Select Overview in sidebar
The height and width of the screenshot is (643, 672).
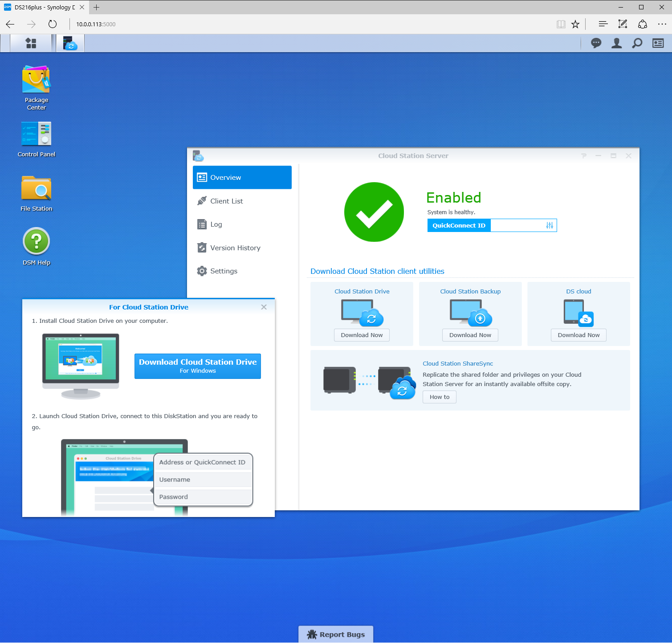pyautogui.click(x=242, y=177)
